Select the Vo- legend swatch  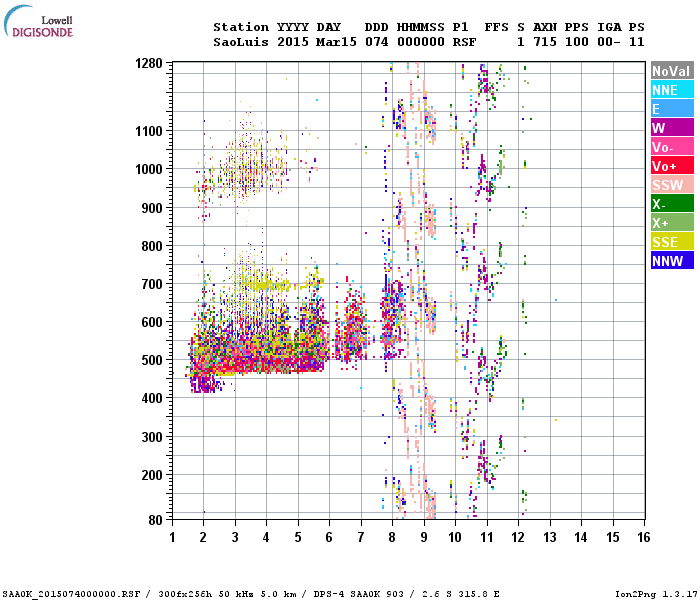[672, 147]
